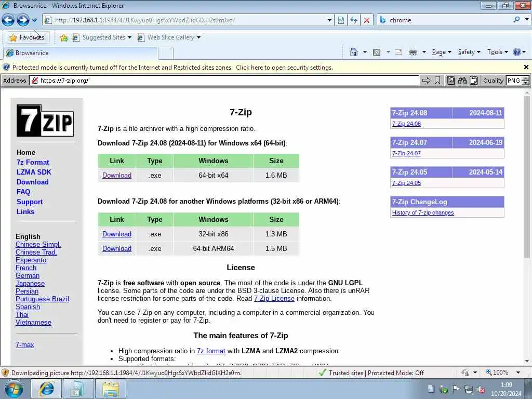Click the Read Mail icon
This screenshot has height=399, width=532.
[398, 52]
